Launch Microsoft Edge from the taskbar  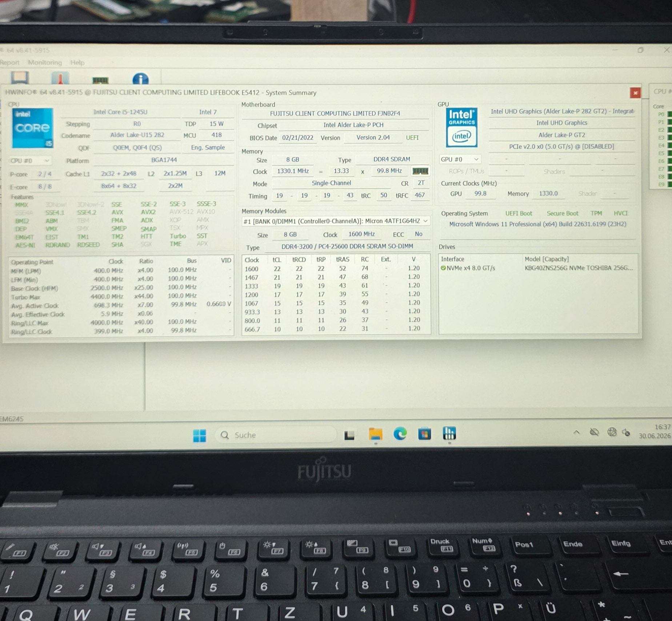[x=400, y=434]
